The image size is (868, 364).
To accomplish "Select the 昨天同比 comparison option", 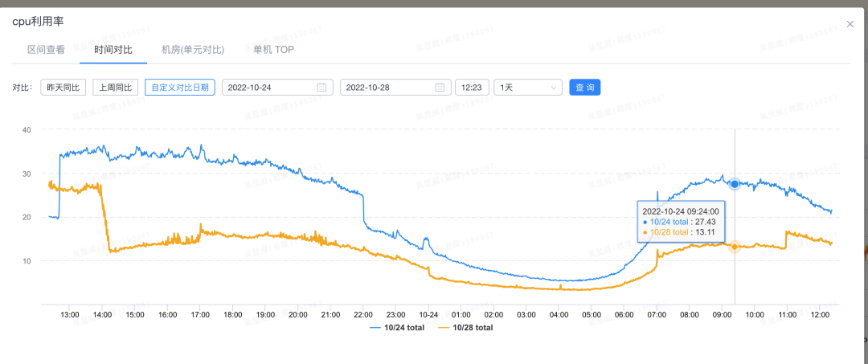I will coord(63,88).
